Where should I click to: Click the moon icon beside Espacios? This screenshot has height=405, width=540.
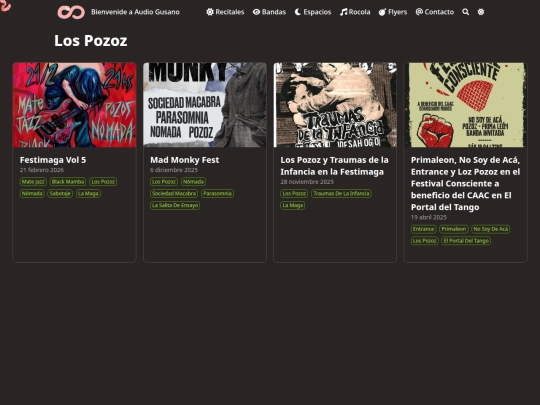[x=298, y=12]
